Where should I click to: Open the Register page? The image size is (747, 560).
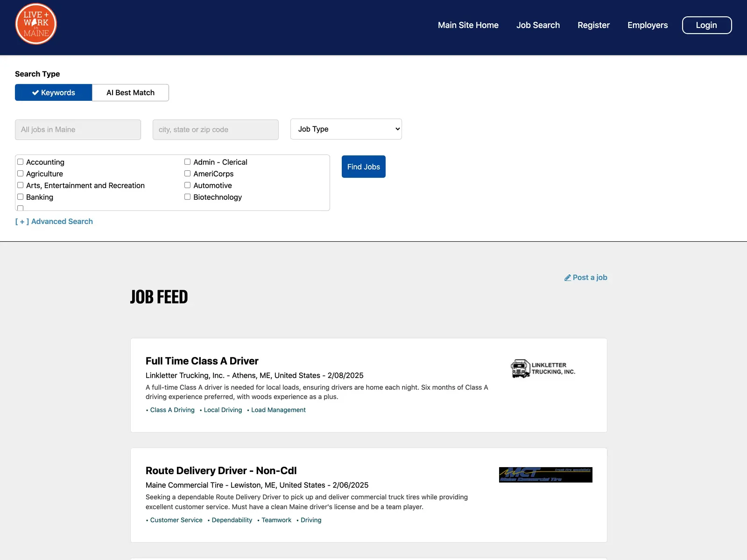pos(593,25)
